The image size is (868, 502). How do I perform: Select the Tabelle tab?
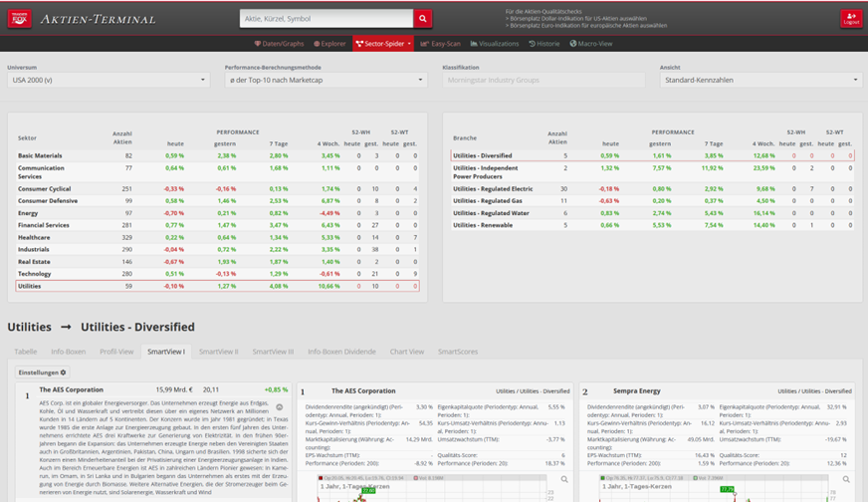(26, 352)
